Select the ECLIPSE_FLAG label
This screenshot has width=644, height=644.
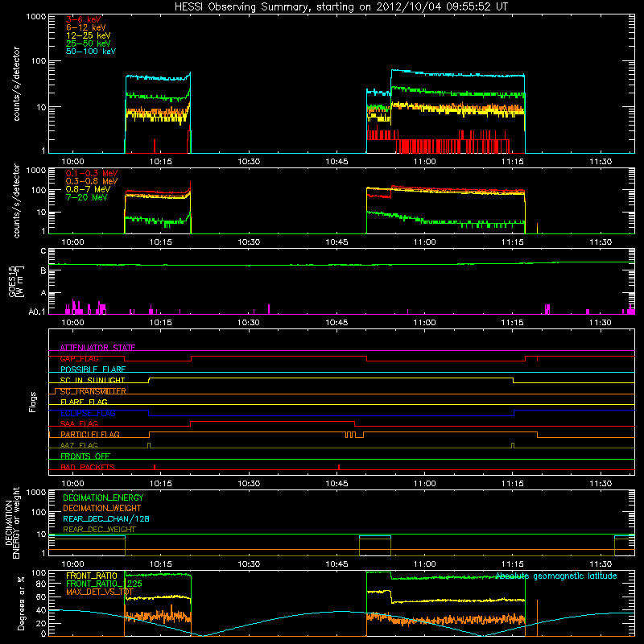coord(88,413)
